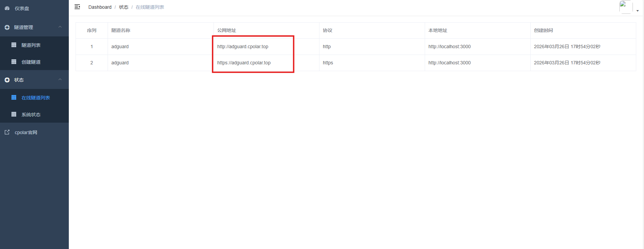Open 仪表盘 menu item

click(x=22, y=8)
